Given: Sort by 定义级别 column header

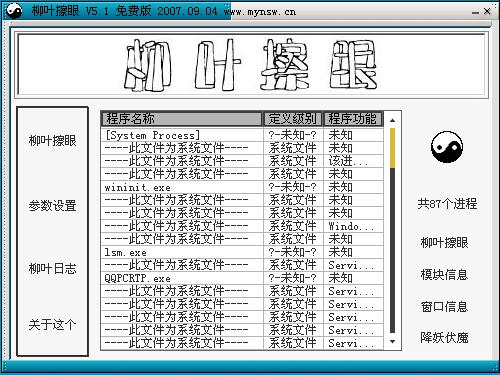Looking at the screenshot, I should [293, 119].
